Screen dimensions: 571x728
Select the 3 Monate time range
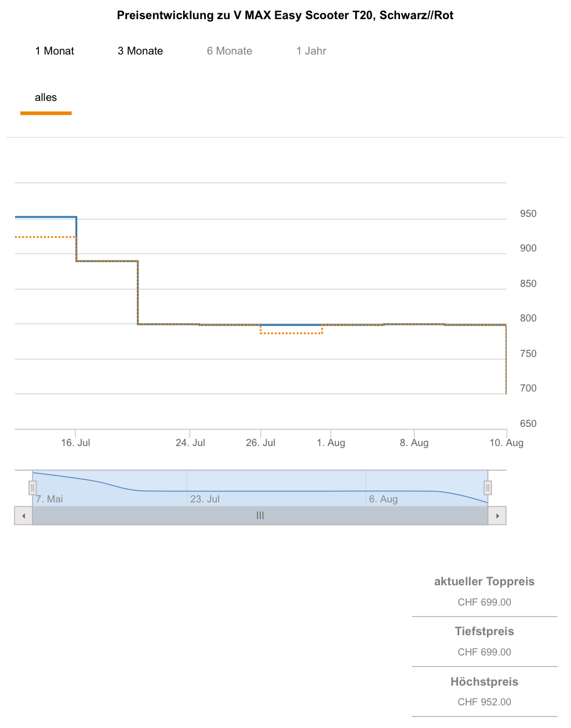pos(140,51)
